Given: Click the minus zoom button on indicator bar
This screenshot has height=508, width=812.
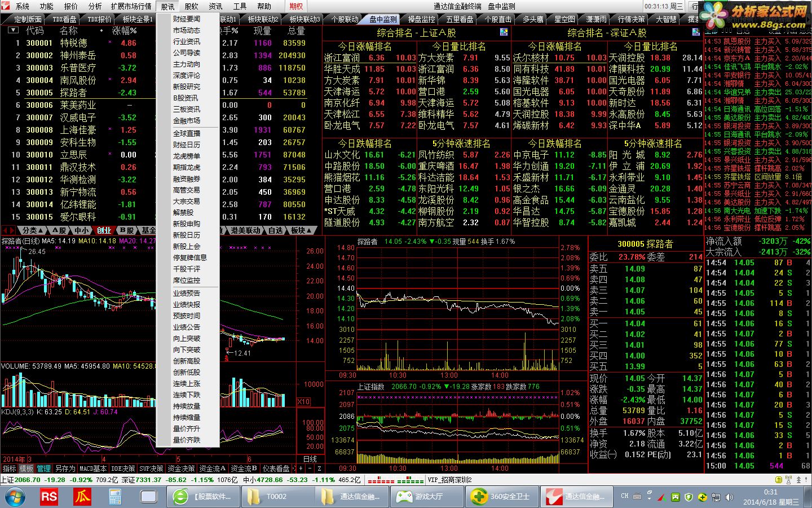Looking at the screenshot, I should point(310,468).
